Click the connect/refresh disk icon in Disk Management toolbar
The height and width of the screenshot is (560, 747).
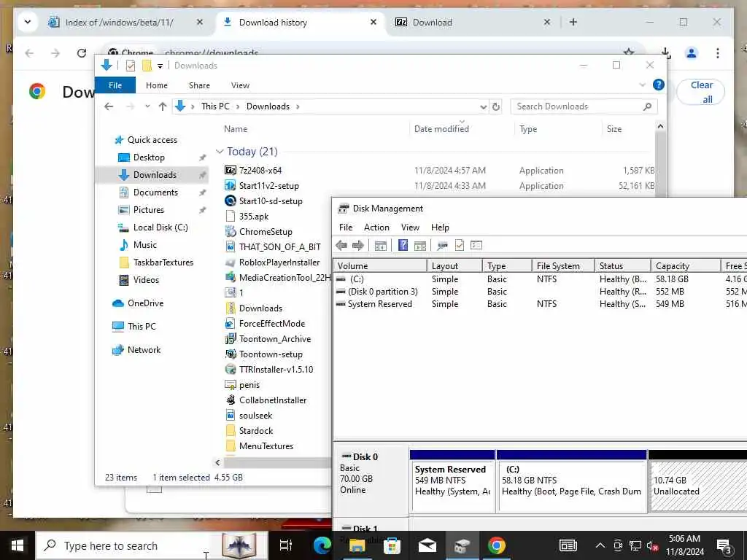click(443, 246)
